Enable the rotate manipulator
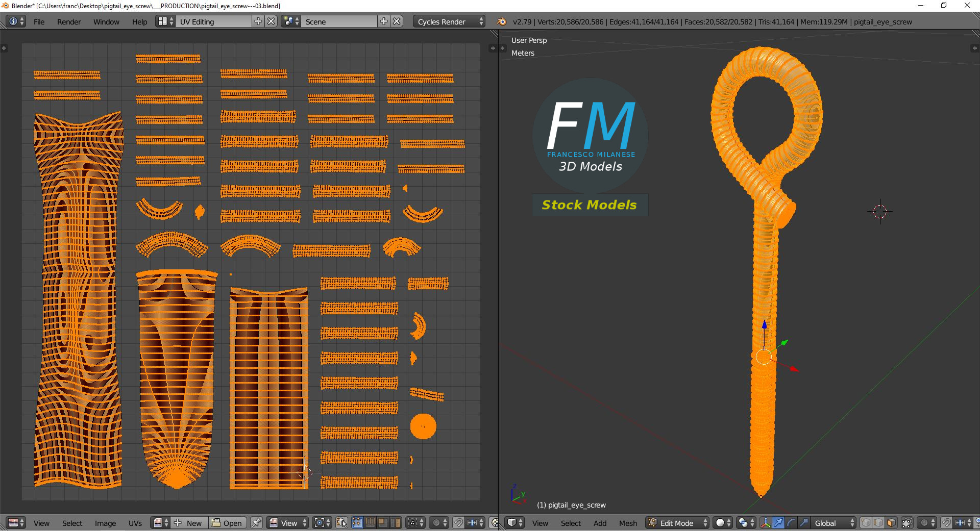Viewport: 980px width, 531px height. (x=791, y=523)
